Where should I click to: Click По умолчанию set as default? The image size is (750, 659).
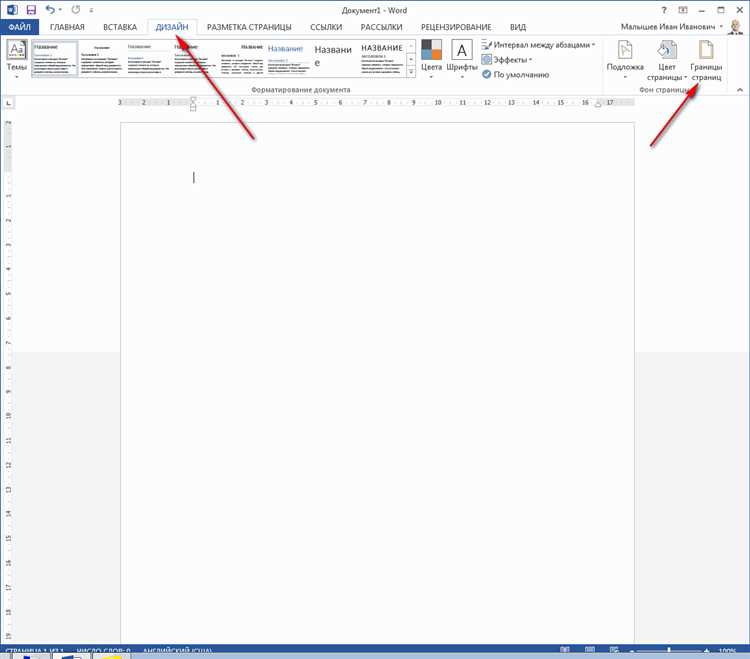click(x=516, y=75)
